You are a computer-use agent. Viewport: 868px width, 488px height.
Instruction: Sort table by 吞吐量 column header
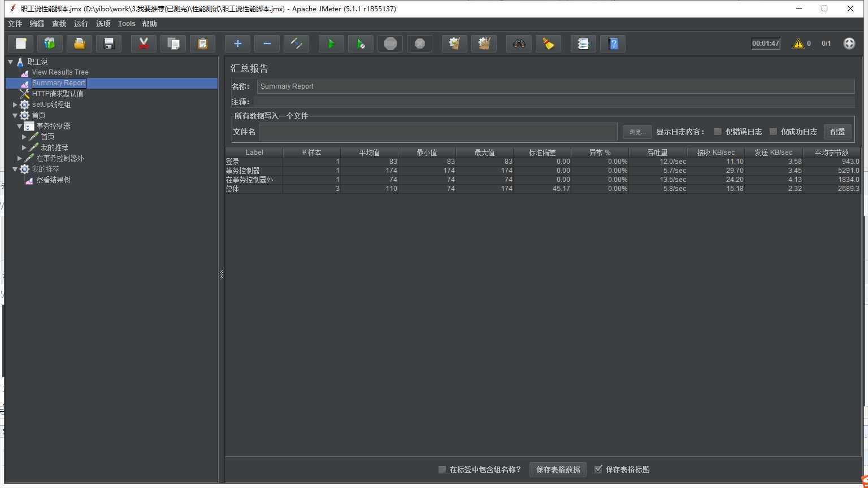tap(658, 152)
